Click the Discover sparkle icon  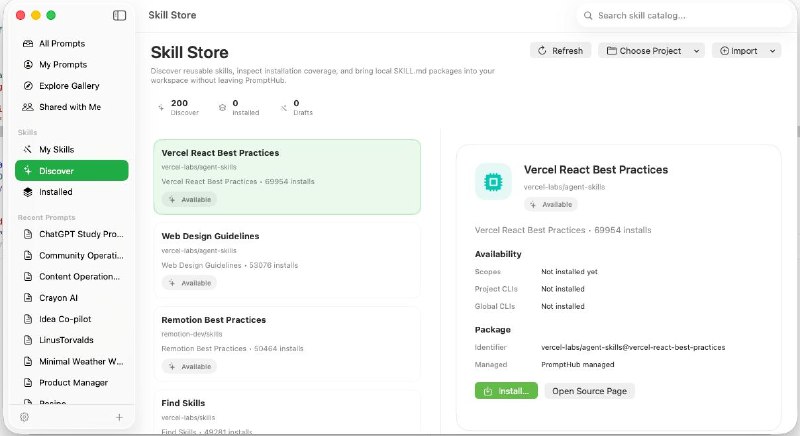click(x=28, y=170)
